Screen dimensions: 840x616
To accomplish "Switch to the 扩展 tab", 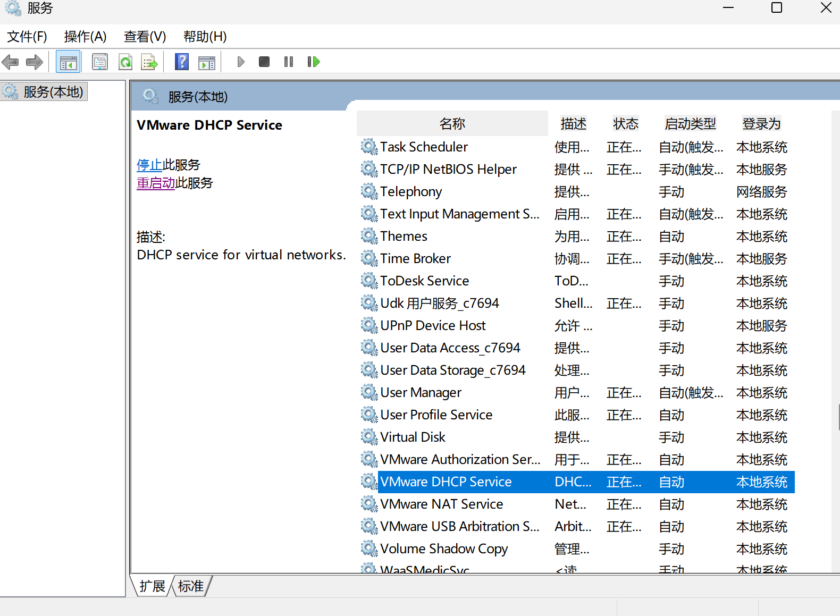I will 153,586.
